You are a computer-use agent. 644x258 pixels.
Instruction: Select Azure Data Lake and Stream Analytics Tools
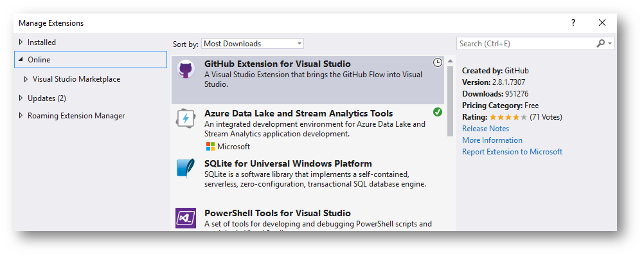pos(299,113)
